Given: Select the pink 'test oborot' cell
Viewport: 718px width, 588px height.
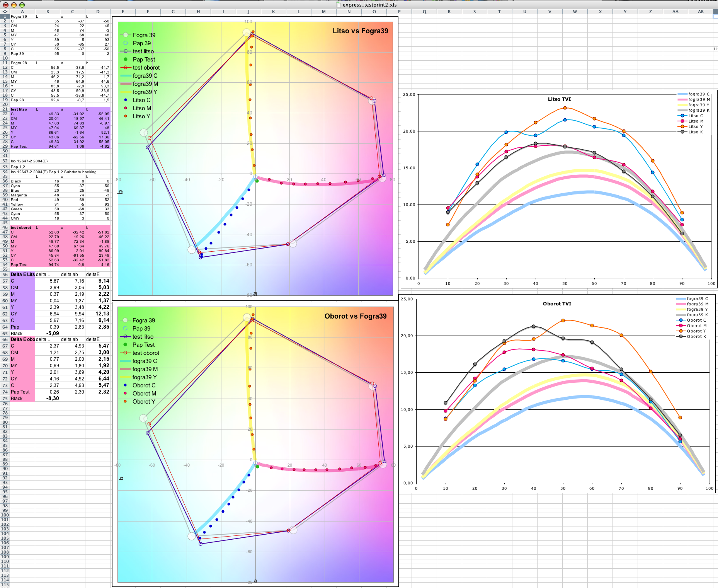Looking at the screenshot, I should click(x=21, y=228).
